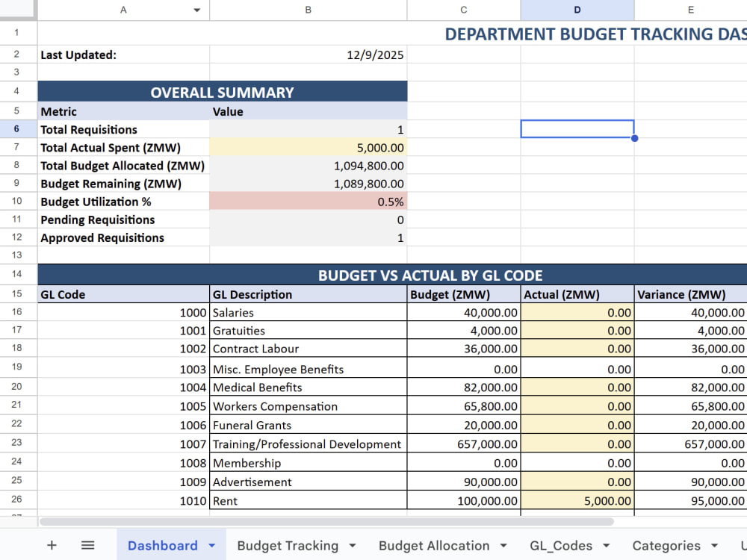Click GL code 1000 cell
This screenshot has width=747, height=560.
tap(123, 312)
